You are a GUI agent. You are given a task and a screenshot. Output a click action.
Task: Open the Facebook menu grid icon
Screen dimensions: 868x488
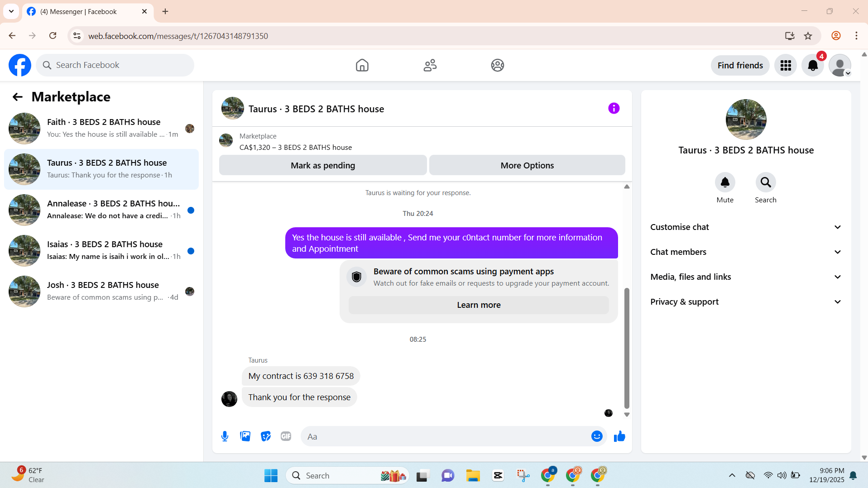(786, 66)
